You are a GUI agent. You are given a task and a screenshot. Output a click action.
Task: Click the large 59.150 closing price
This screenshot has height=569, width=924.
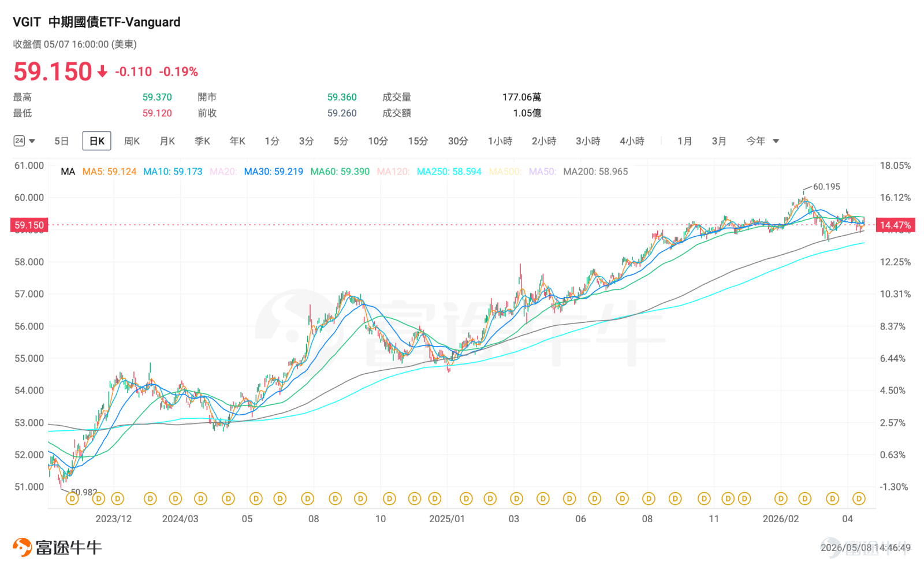click(x=53, y=72)
